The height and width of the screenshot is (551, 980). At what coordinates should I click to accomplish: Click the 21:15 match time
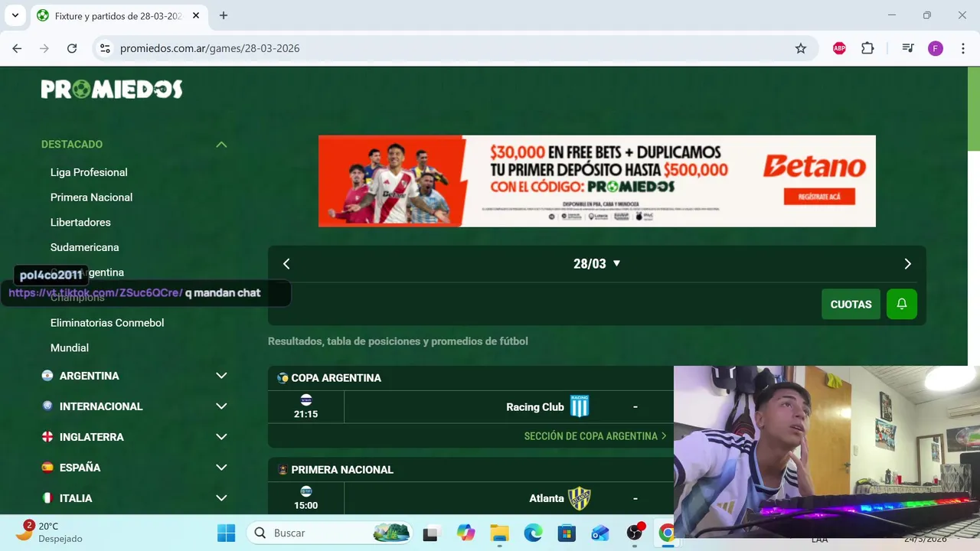click(x=306, y=414)
